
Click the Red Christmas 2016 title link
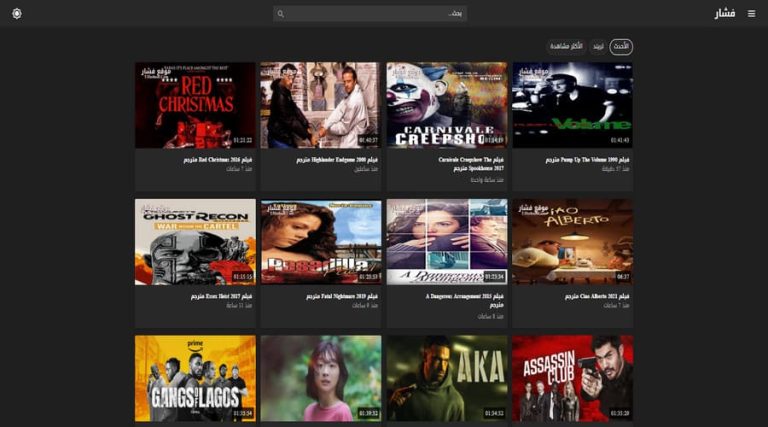point(218,160)
